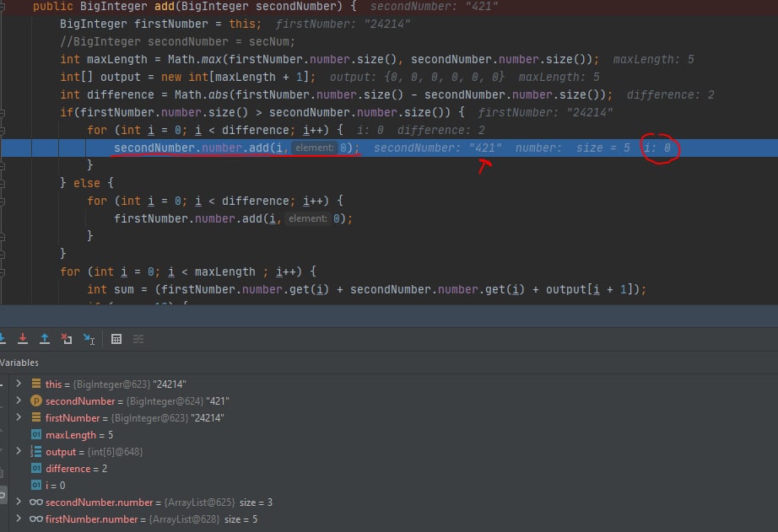Click the watch glasses icon beside secondNumber.number
Image resolution: width=778 pixels, height=532 pixels.
pyautogui.click(x=35, y=502)
